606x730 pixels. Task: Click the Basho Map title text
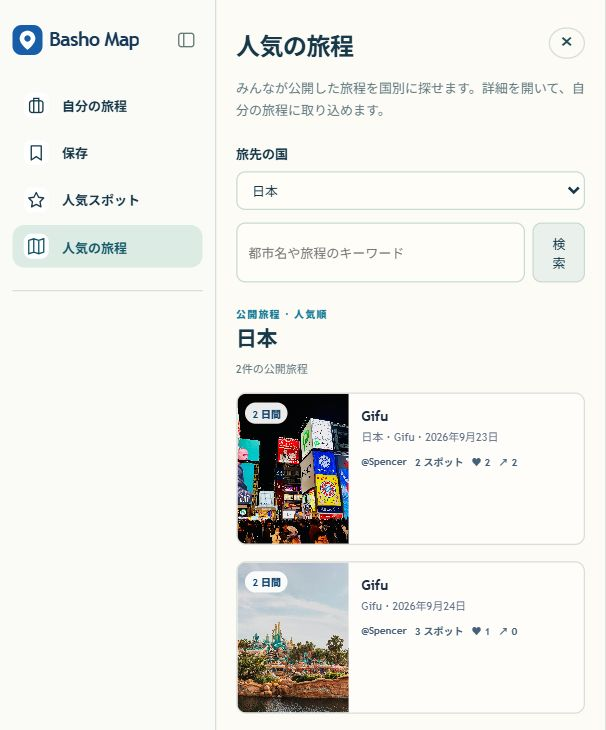click(x=94, y=40)
